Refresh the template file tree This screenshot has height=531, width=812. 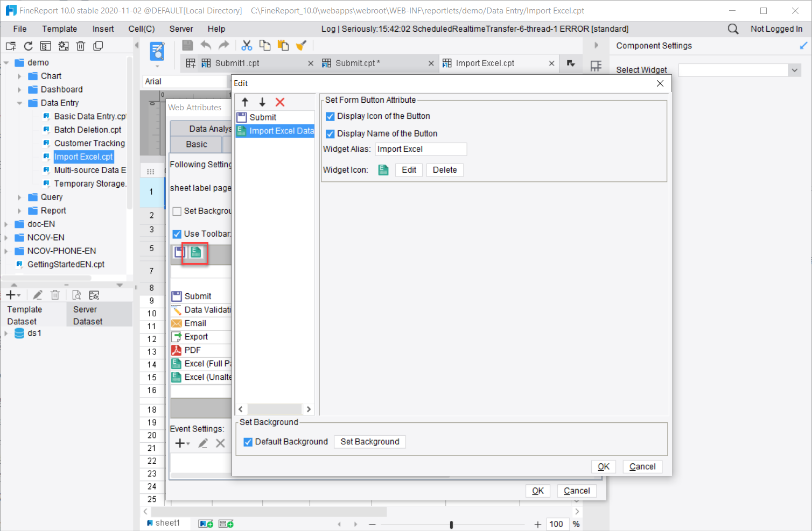(29, 46)
